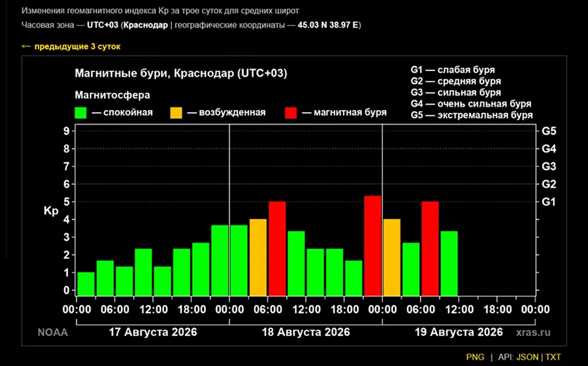Click the 'G5' marker on right axis
The image size is (588, 366).
coord(549,131)
